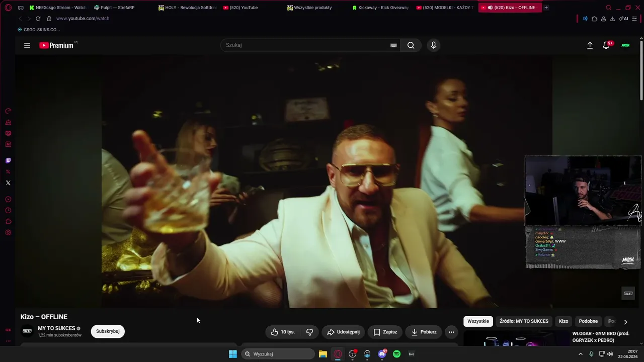Open GX Corner at sidebar bottom

pos(8,330)
